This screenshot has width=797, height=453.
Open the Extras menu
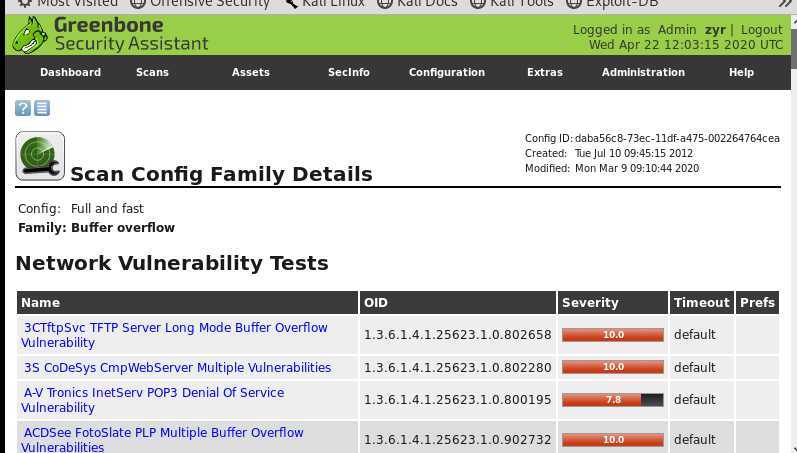tap(545, 72)
